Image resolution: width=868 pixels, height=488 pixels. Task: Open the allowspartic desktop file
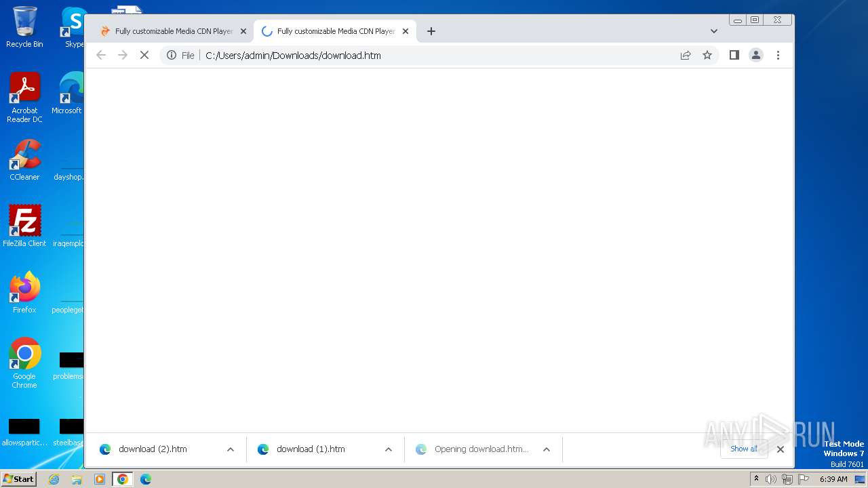24,432
